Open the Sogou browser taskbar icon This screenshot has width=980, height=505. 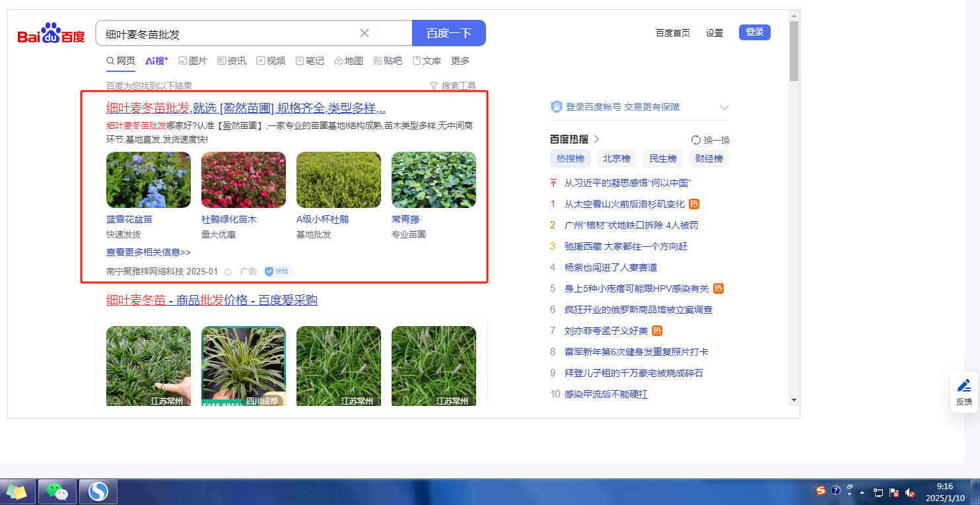98,492
